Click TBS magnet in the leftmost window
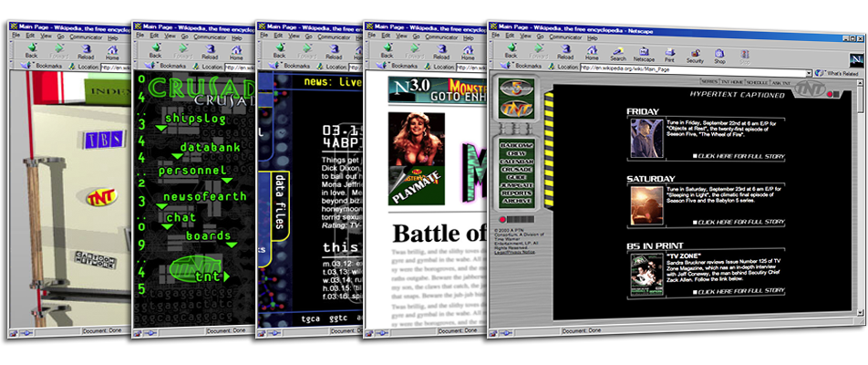Screen dimensions: 868x365 click(x=103, y=141)
